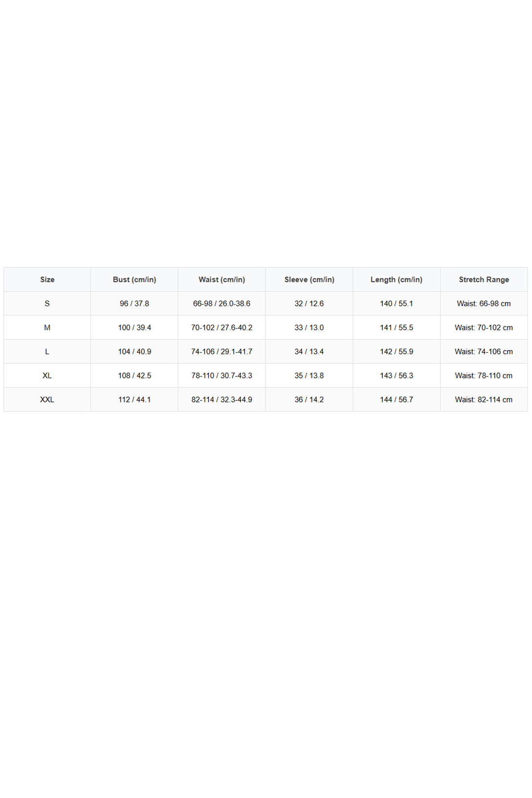Click the XXL size cell

coord(47,399)
